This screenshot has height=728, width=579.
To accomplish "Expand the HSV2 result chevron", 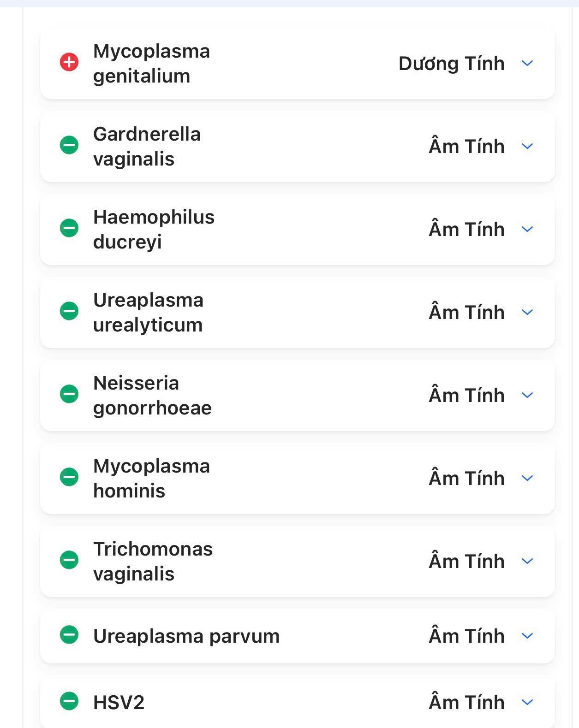I will click(x=527, y=702).
